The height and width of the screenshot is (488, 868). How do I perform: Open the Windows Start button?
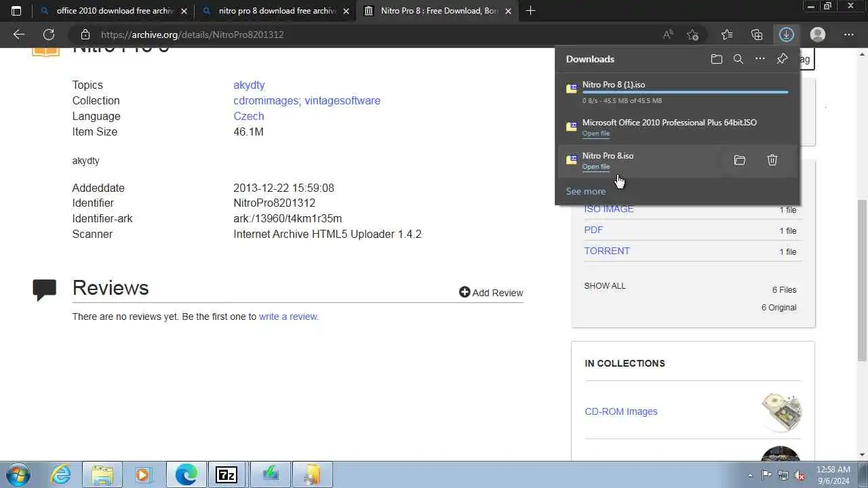(18, 474)
